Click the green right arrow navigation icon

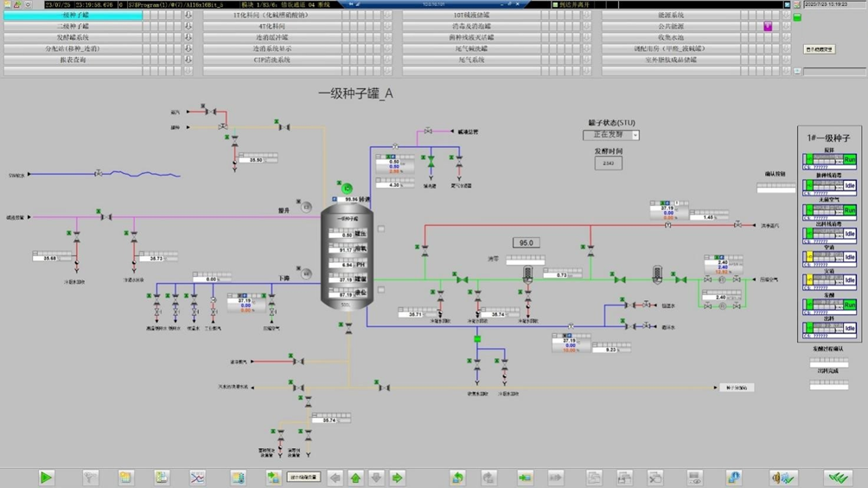397,478
